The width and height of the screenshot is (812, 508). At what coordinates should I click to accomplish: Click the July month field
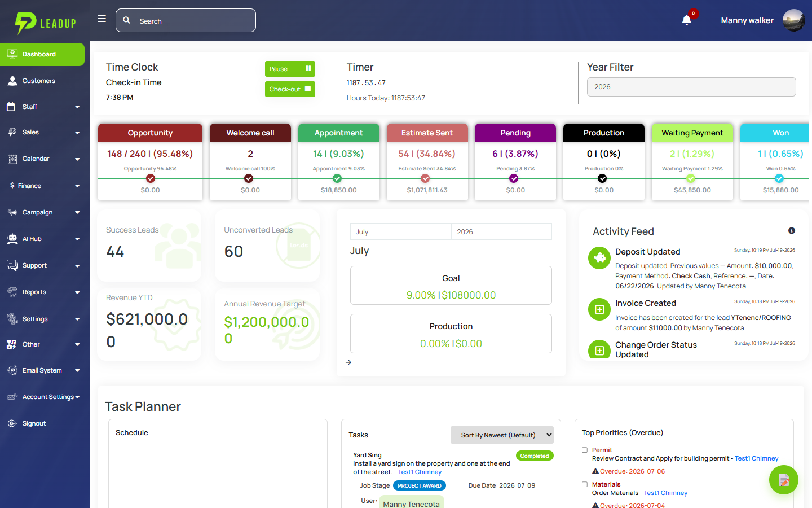[x=400, y=231]
